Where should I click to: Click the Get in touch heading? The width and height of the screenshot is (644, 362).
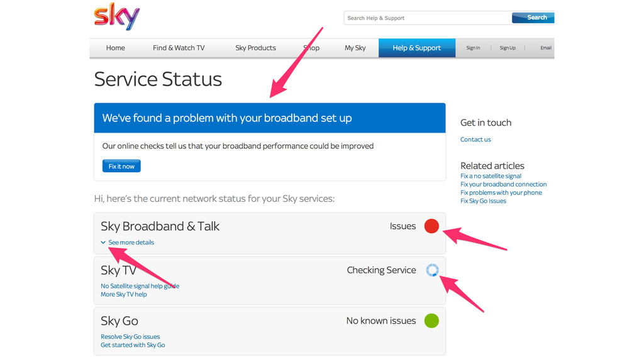(486, 123)
